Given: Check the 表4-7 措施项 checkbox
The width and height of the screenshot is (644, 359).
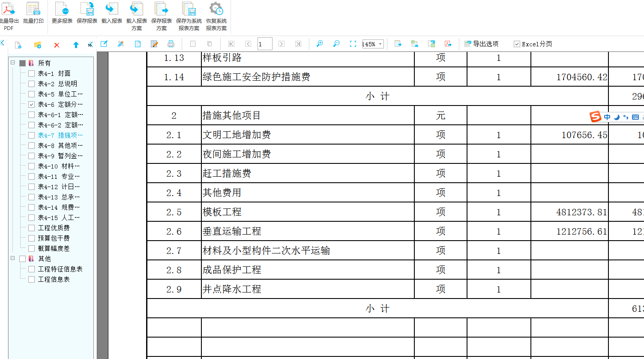Looking at the screenshot, I should (x=31, y=135).
